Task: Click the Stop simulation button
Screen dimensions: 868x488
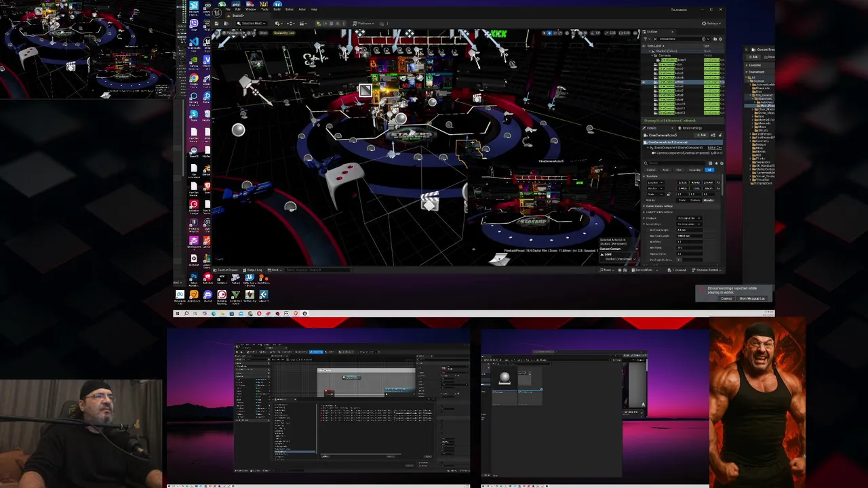Action: pos(331,23)
